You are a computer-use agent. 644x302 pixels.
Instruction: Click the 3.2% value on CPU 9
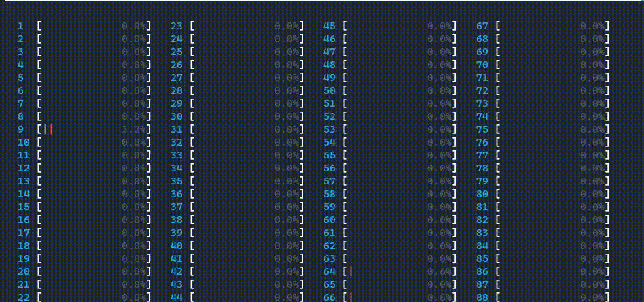[x=133, y=129]
